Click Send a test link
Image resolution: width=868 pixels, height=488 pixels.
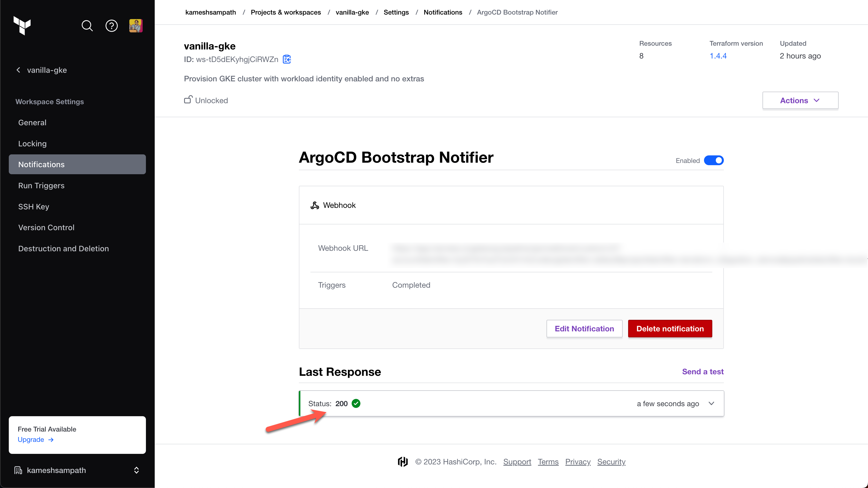tap(702, 372)
